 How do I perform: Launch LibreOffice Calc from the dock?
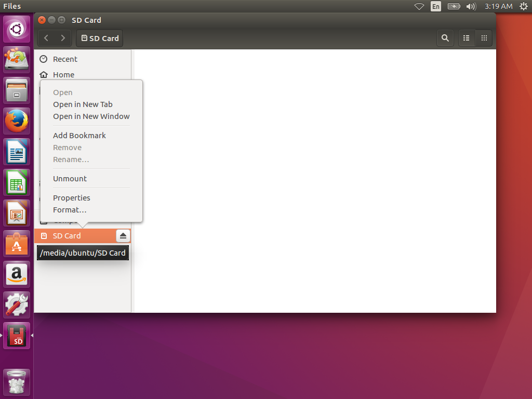17,182
